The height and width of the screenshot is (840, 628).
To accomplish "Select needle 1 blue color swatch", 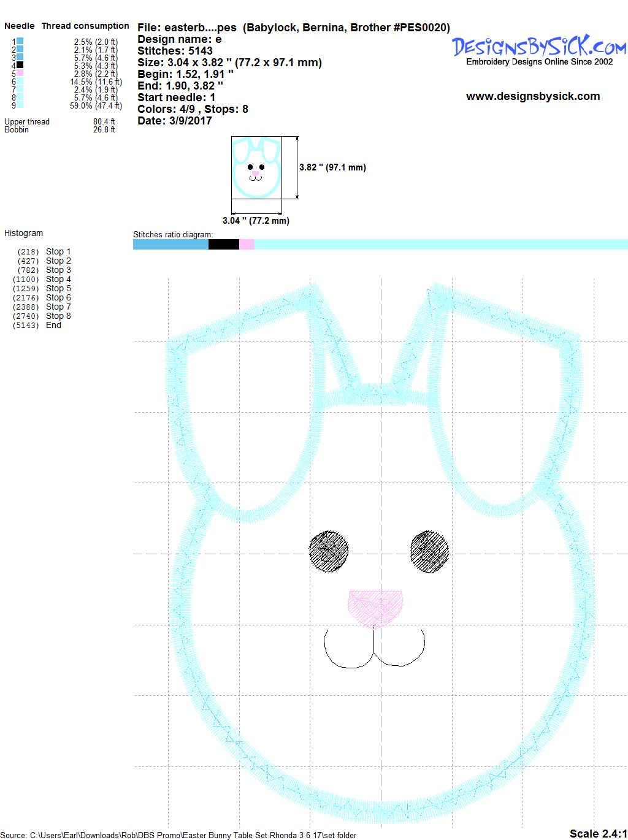I will pyautogui.click(x=20, y=41).
